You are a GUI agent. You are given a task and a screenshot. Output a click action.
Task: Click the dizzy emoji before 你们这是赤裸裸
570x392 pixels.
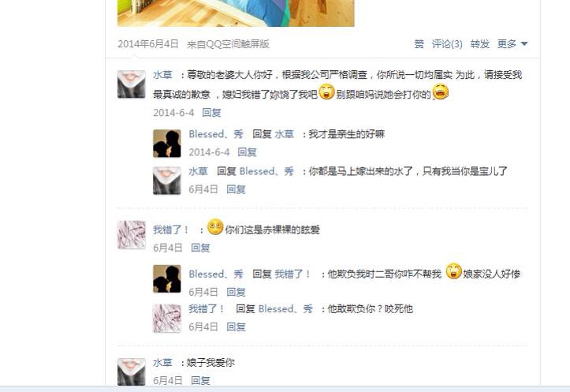coord(215,227)
